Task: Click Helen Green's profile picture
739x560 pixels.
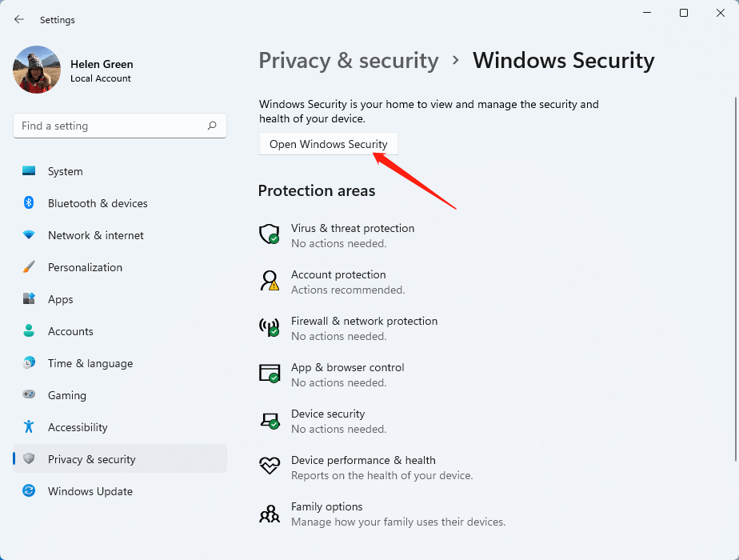Action: [x=37, y=70]
